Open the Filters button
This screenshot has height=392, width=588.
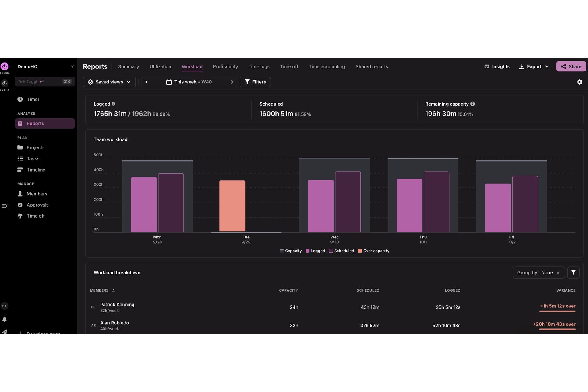pyautogui.click(x=255, y=82)
